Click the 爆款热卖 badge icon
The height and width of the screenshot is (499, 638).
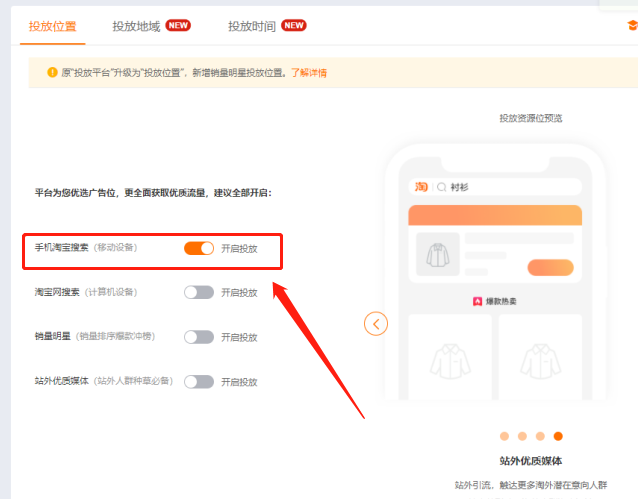477,302
